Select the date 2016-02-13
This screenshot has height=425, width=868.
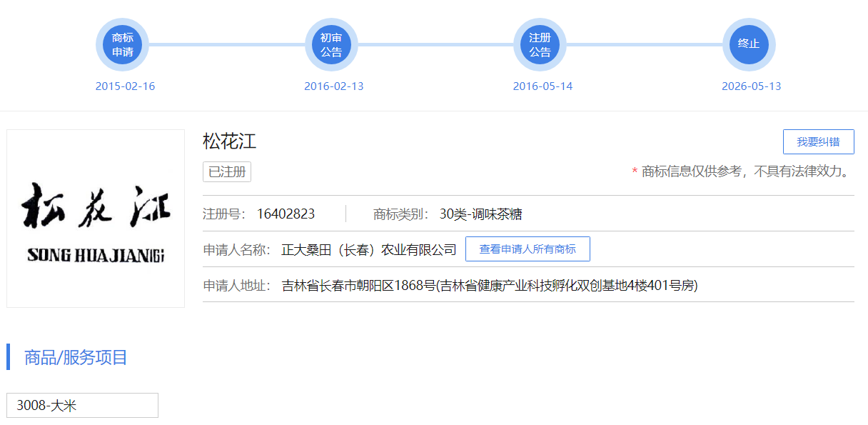tap(334, 86)
